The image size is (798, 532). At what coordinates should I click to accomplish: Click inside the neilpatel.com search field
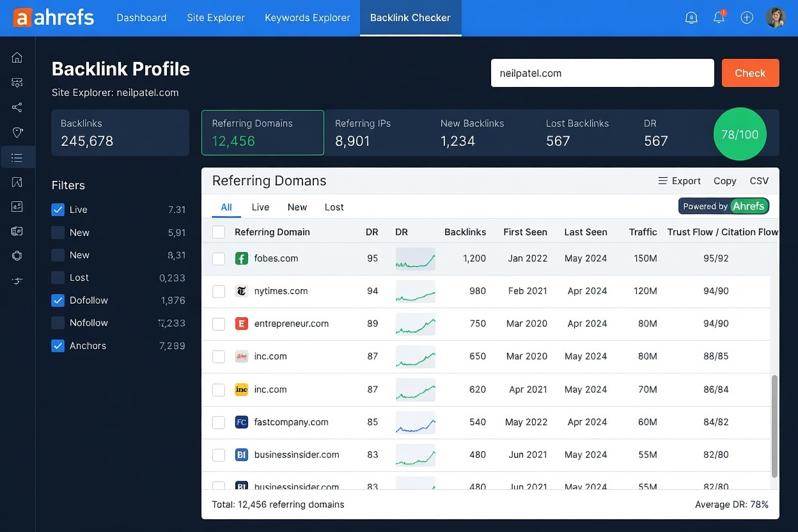coord(602,73)
